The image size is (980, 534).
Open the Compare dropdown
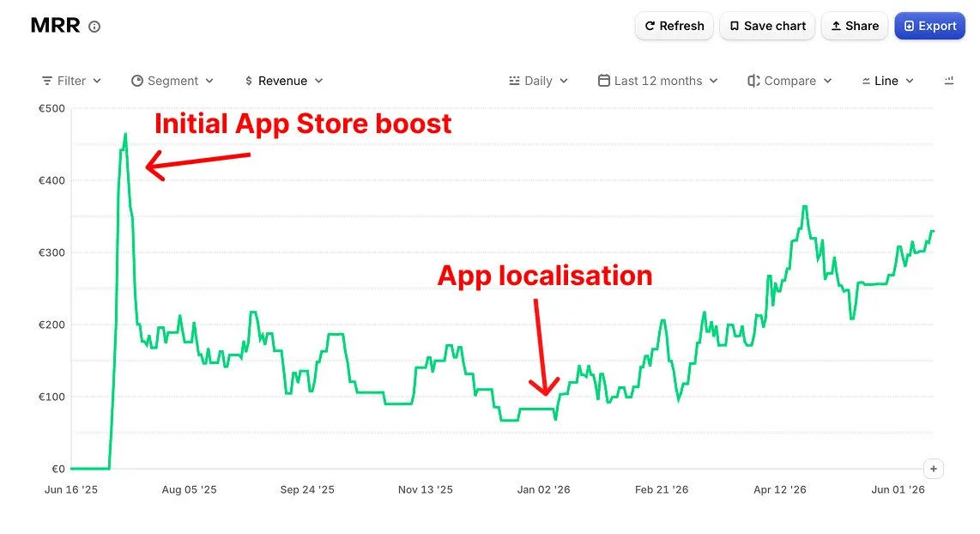[x=789, y=81]
